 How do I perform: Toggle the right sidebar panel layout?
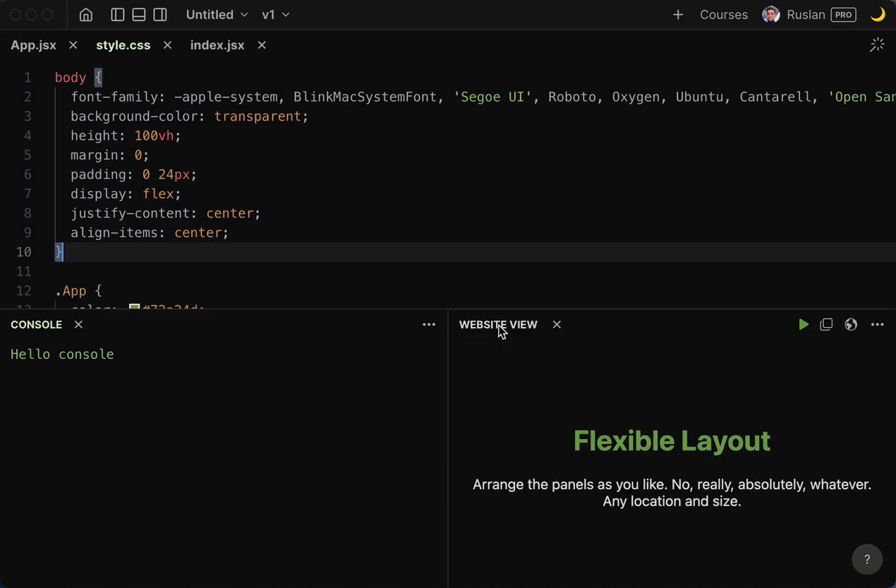click(x=160, y=15)
